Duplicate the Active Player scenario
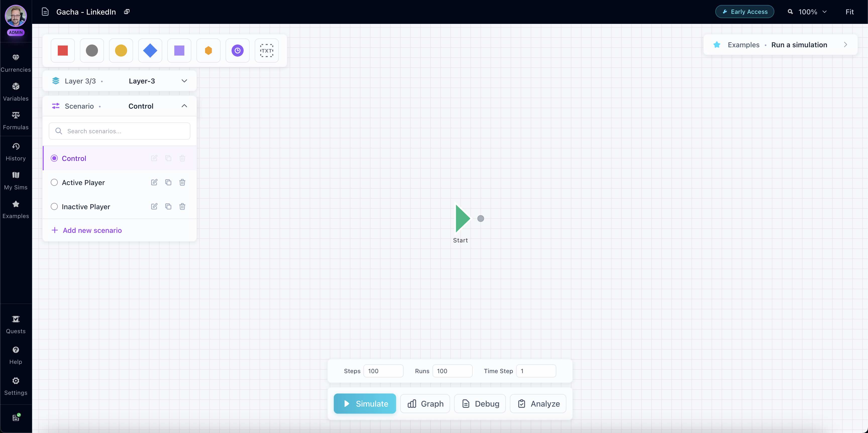This screenshot has width=868, height=433. pyautogui.click(x=168, y=183)
